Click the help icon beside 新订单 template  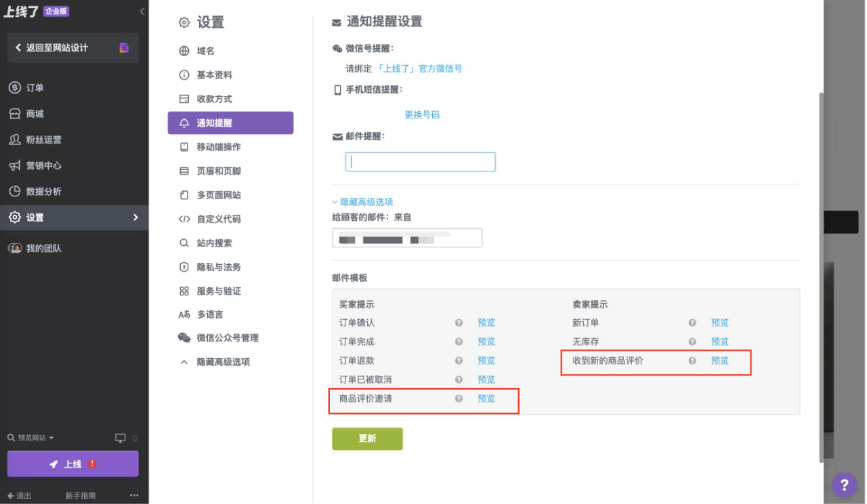click(x=692, y=322)
